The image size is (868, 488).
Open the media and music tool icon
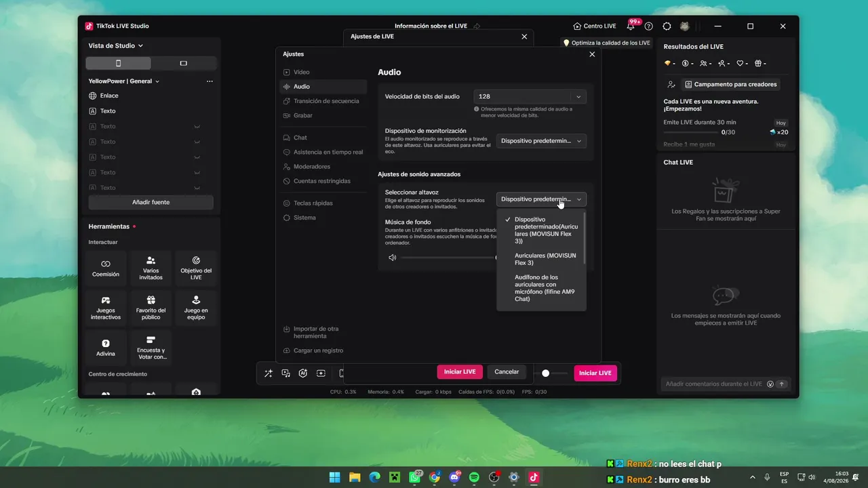pyautogui.click(x=286, y=373)
